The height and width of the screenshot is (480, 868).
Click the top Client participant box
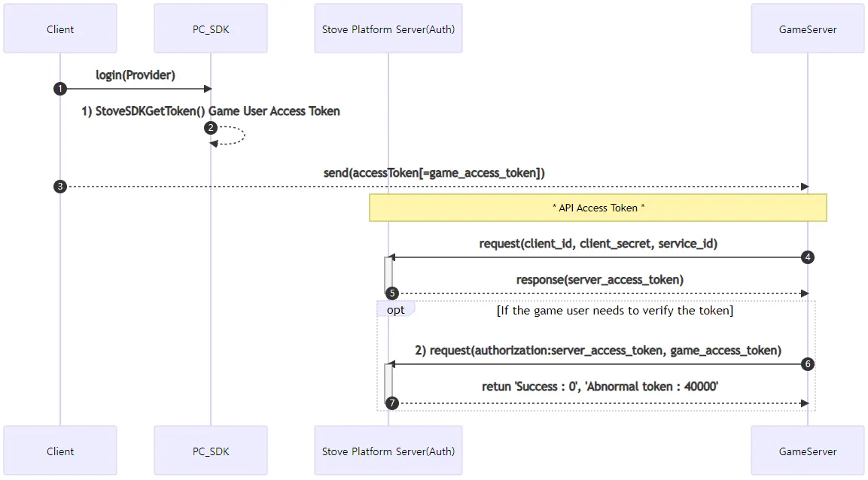tap(60, 29)
